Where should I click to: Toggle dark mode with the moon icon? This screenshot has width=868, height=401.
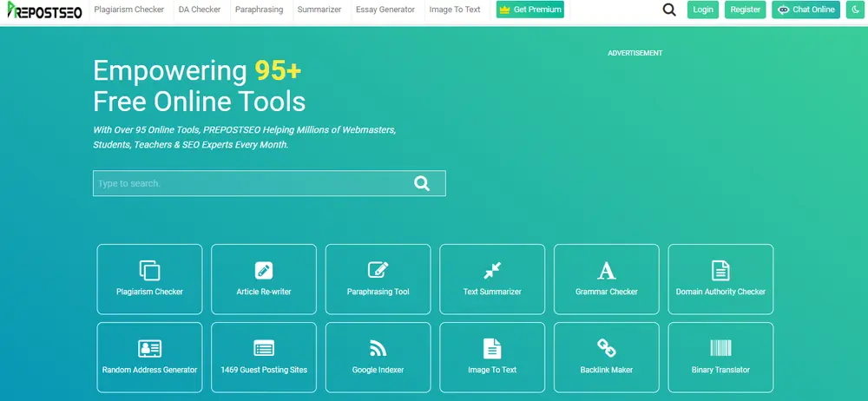coord(854,10)
